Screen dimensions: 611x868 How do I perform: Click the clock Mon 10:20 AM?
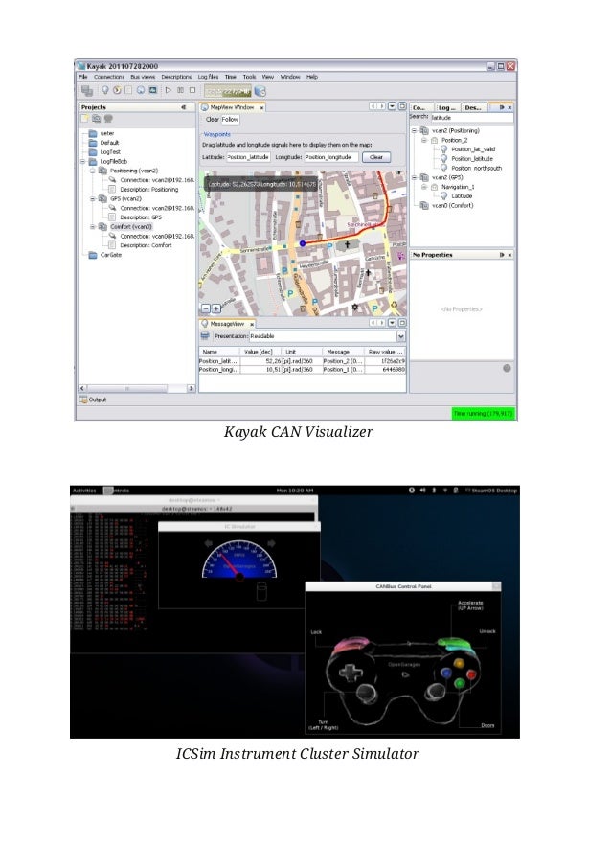click(295, 491)
